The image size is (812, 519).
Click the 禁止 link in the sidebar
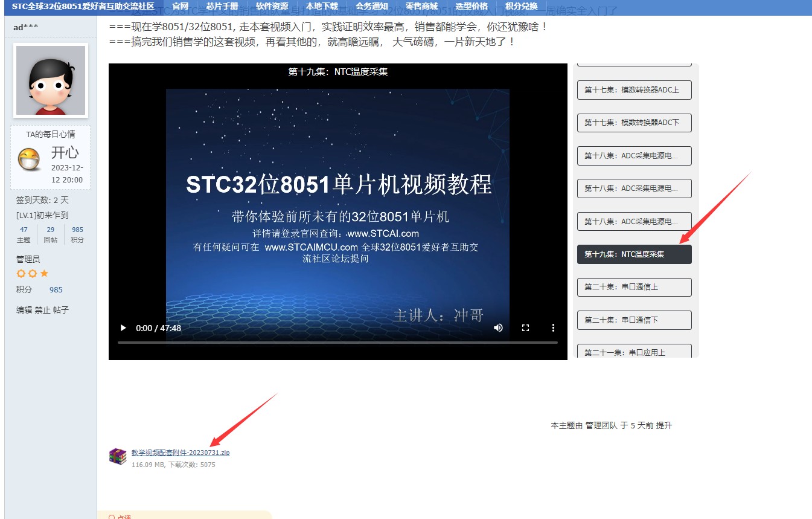point(42,310)
